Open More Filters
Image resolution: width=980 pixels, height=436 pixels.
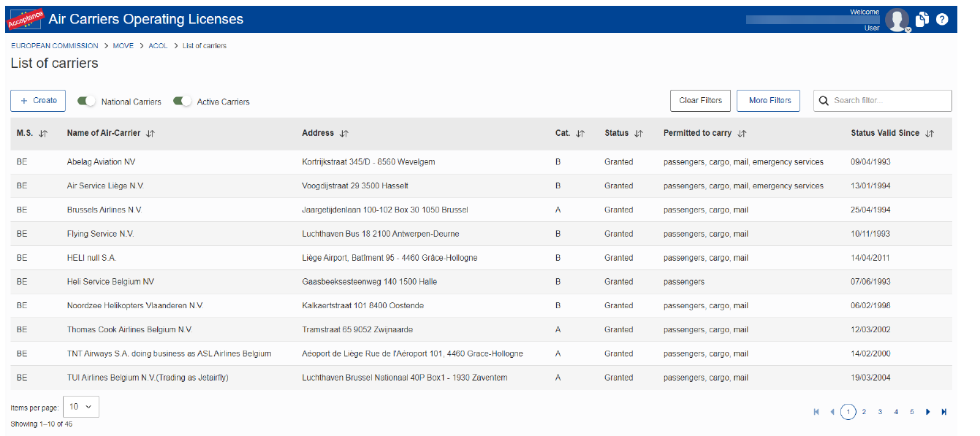coord(769,101)
